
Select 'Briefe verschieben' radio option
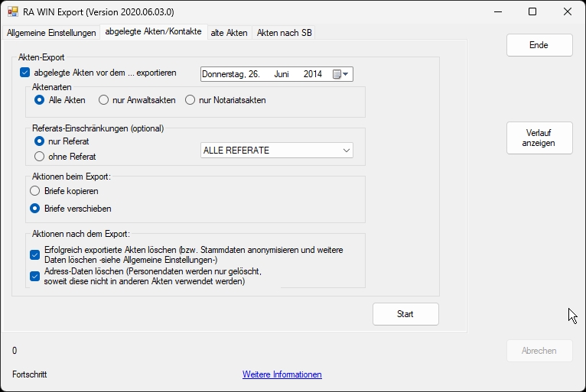[x=35, y=208]
